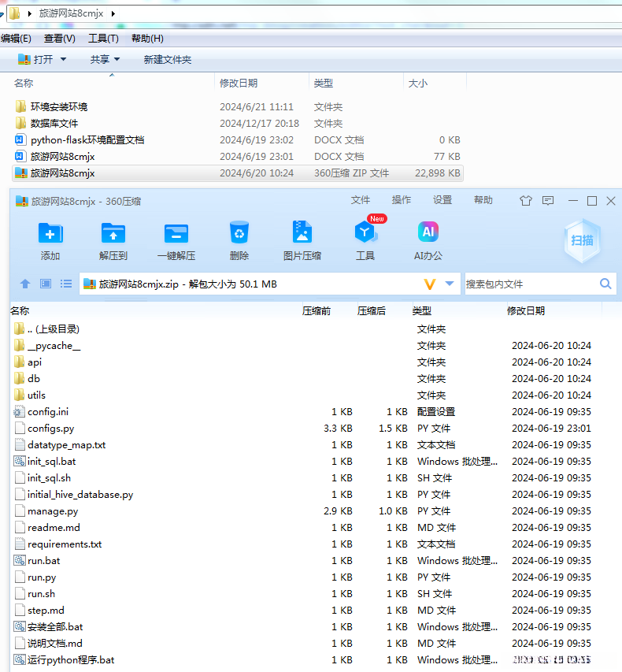622x672 pixels.
Task: Open the 文件 menu in 360压缩
Action: coord(361,200)
